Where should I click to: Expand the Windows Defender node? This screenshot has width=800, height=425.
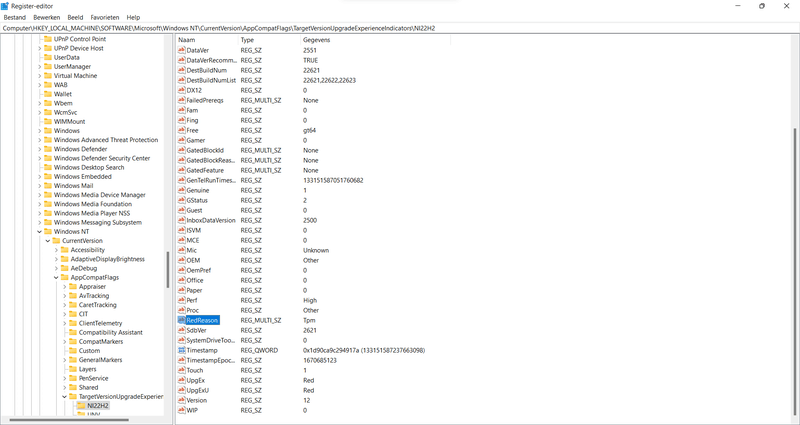click(x=39, y=149)
